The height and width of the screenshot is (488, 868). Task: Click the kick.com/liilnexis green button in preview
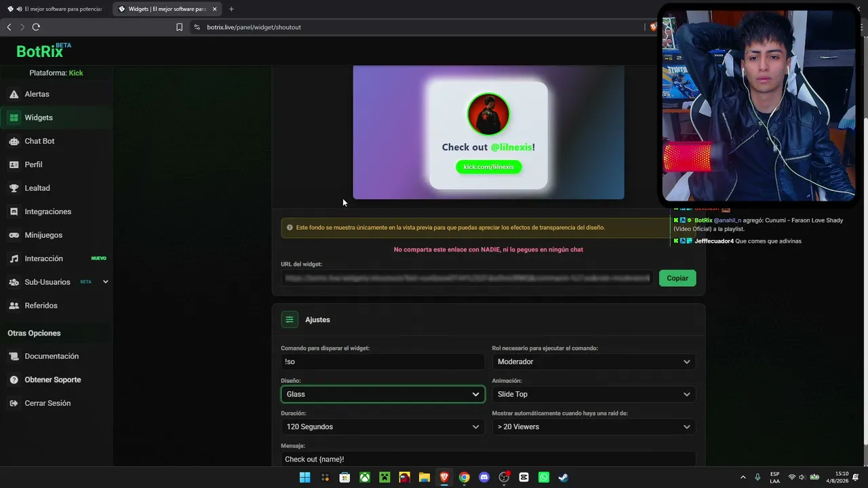click(x=488, y=167)
